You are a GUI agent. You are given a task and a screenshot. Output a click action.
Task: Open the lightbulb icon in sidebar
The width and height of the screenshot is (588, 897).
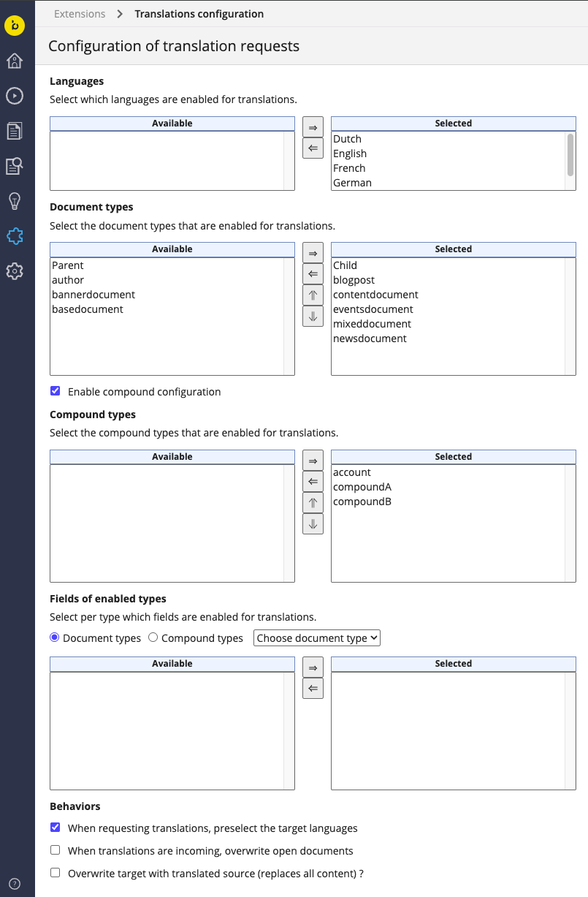pyautogui.click(x=15, y=201)
